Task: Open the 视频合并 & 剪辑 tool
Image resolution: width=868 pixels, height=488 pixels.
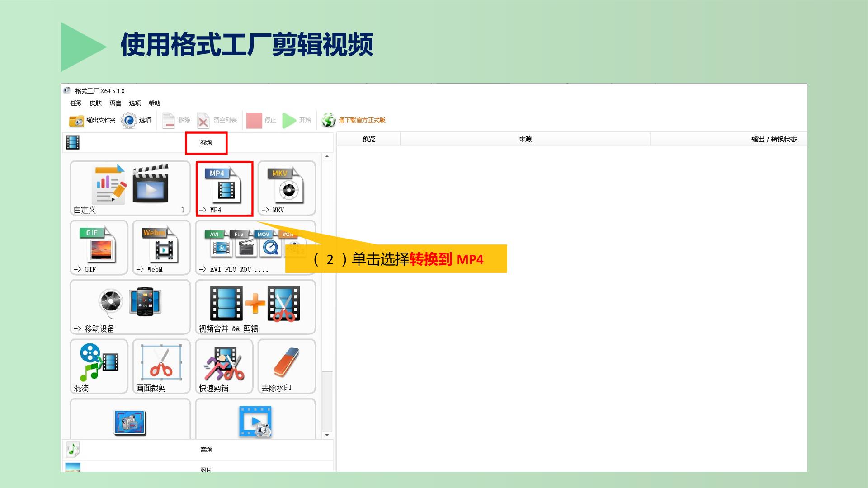Action: point(255,307)
